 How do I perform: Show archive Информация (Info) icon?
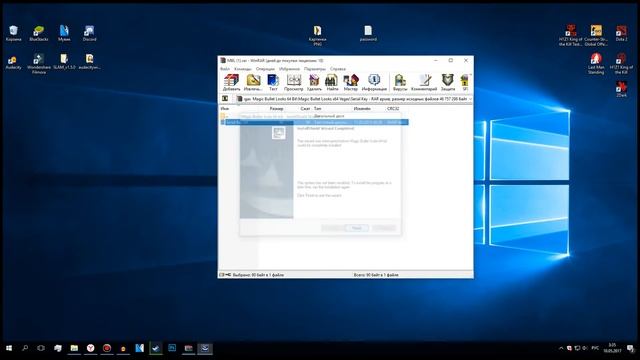pyautogui.click(x=374, y=82)
